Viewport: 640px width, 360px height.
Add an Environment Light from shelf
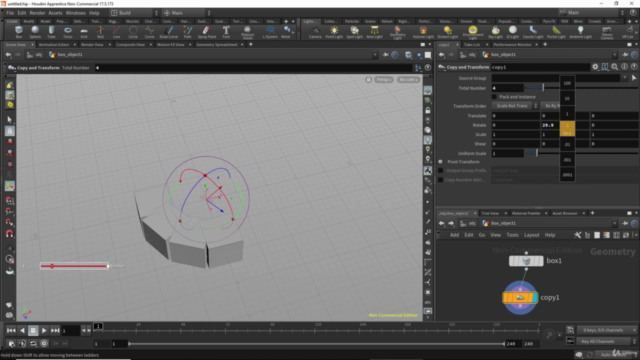click(x=473, y=32)
